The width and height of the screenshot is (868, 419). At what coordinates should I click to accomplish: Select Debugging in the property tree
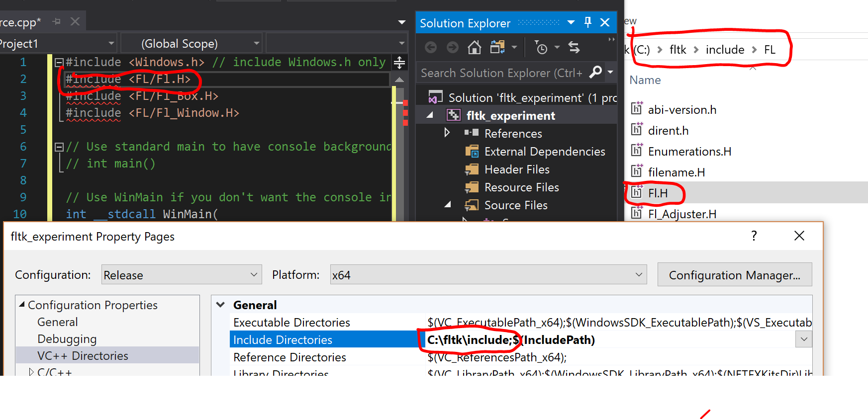pos(67,339)
